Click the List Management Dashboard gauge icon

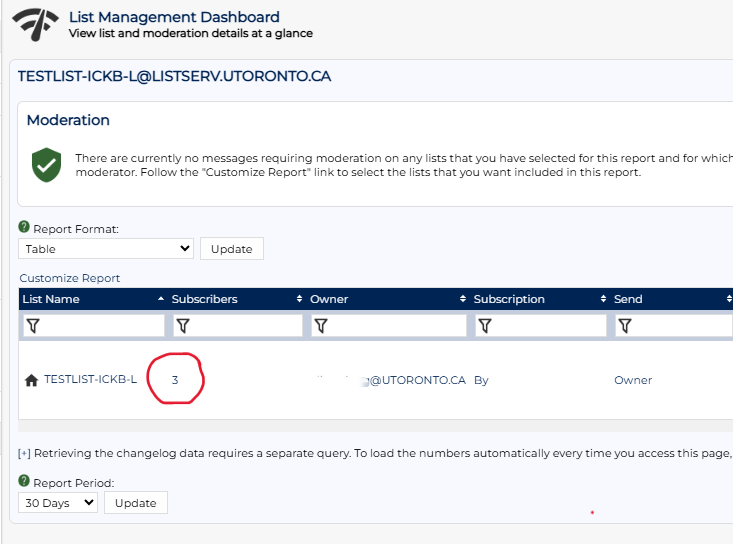36,24
